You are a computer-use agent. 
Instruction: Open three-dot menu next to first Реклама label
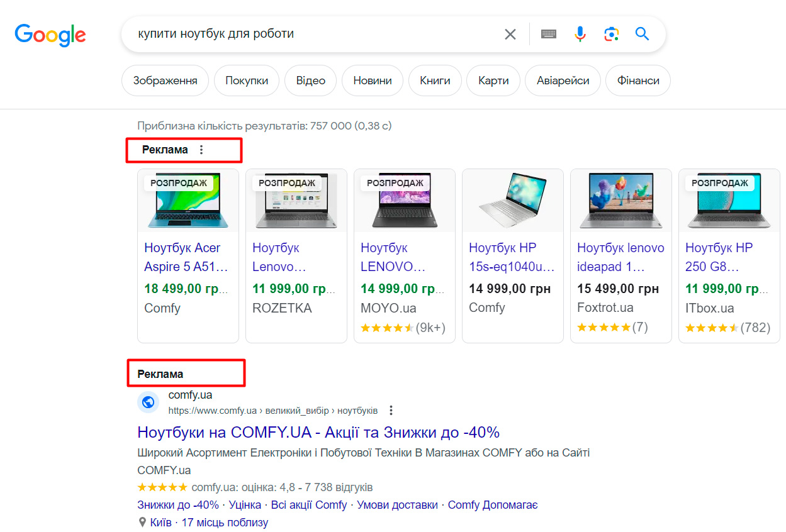(201, 150)
